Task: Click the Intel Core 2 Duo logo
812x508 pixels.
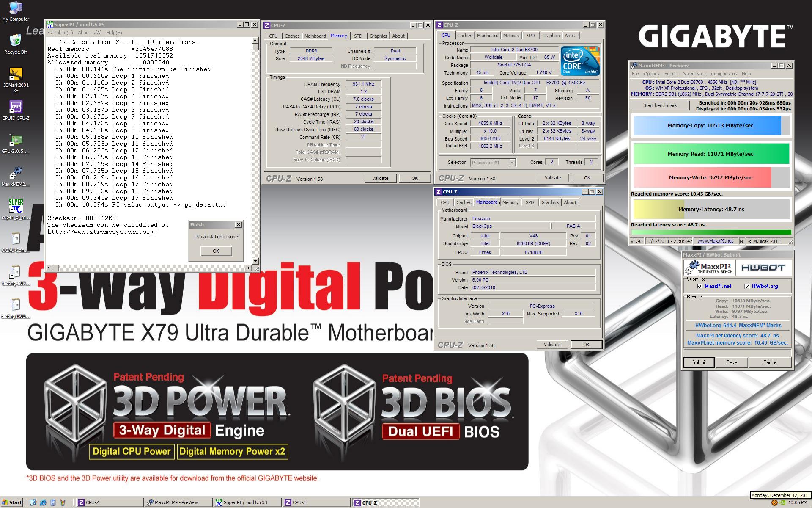Action: pyautogui.click(x=580, y=61)
